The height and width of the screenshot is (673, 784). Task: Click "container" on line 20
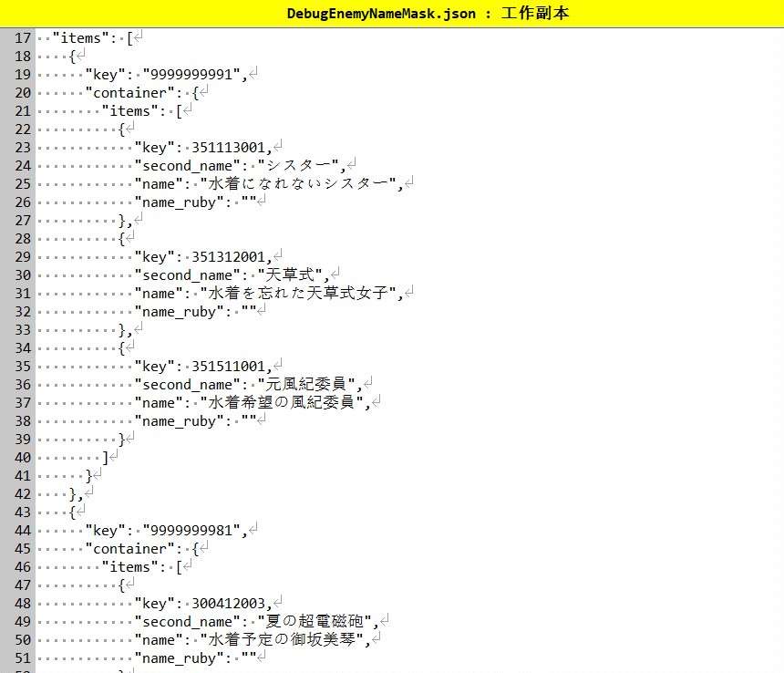130,93
